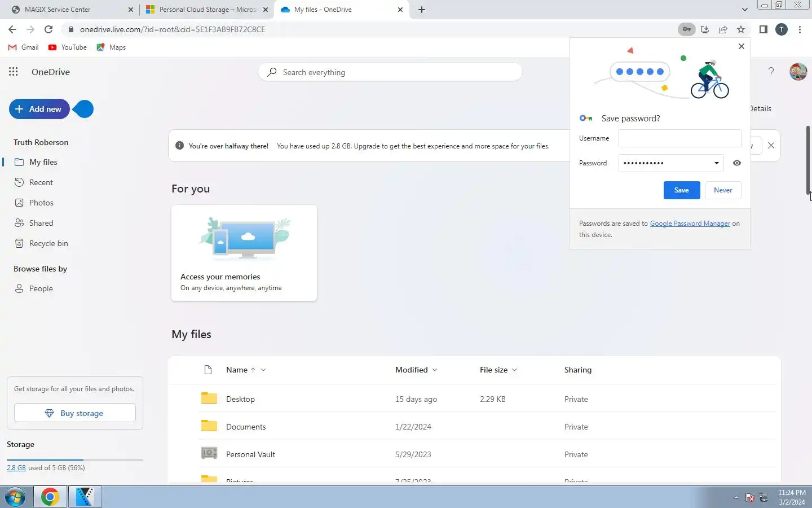Click the Personal Vault safe icon
The image size is (812, 508).
click(209, 453)
